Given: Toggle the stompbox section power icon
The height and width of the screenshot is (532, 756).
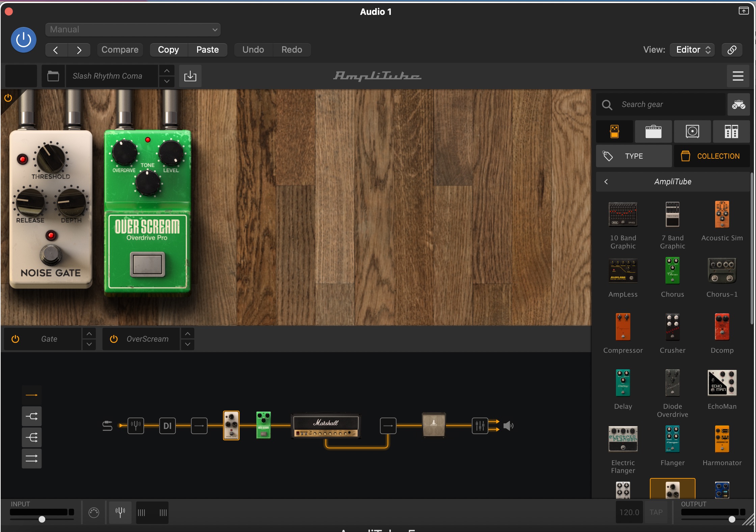Looking at the screenshot, I should (x=8, y=98).
